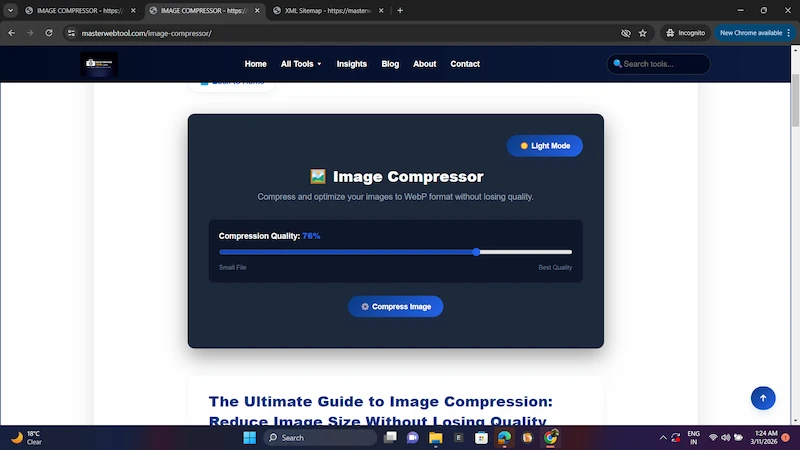Open Microsoft Edge from the taskbar
The height and width of the screenshot is (450, 800).
pyautogui.click(x=504, y=438)
